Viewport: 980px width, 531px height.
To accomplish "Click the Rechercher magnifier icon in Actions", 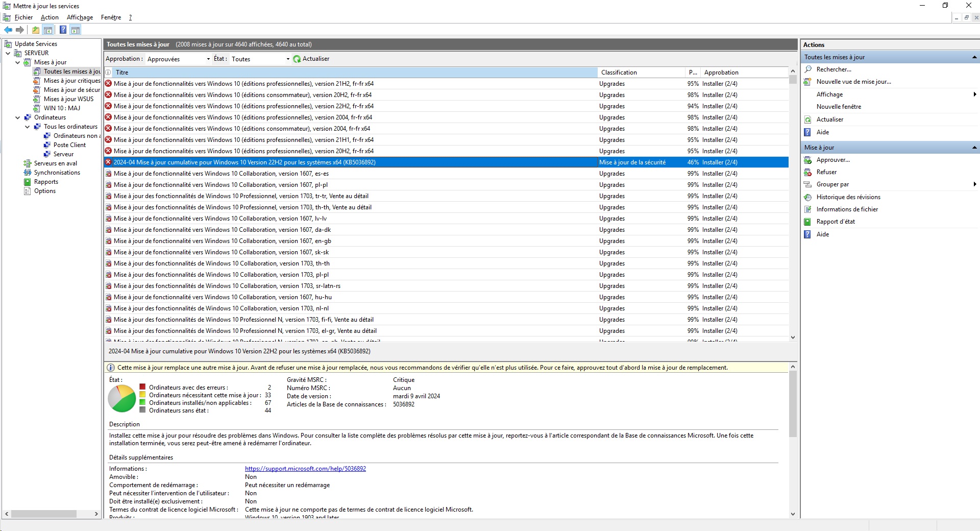I will [808, 69].
